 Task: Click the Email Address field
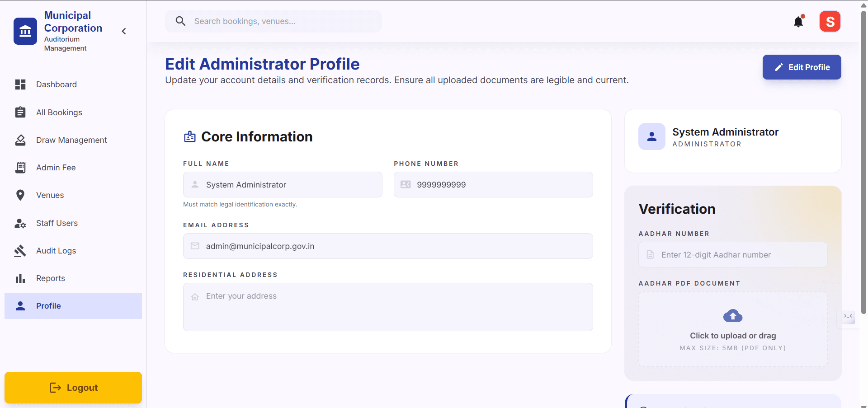coord(388,246)
